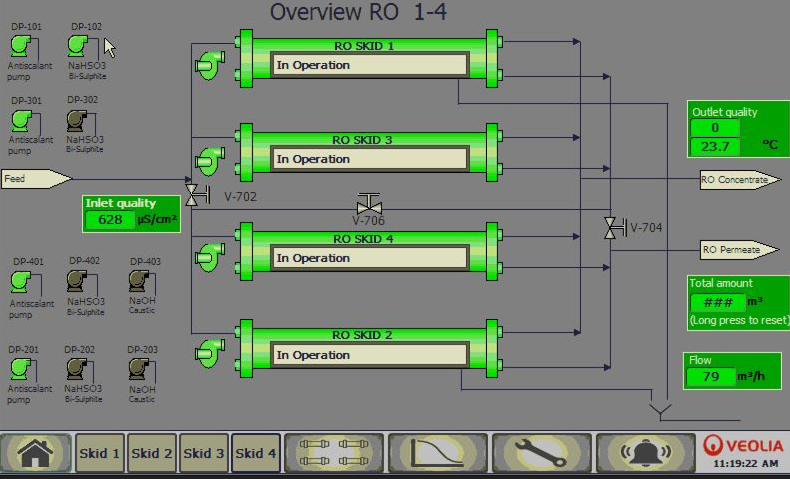The height and width of the screenshot is (479, 790).
Task: Go to the Home screen
Action: pyautogui.click(x=35, y=453)
